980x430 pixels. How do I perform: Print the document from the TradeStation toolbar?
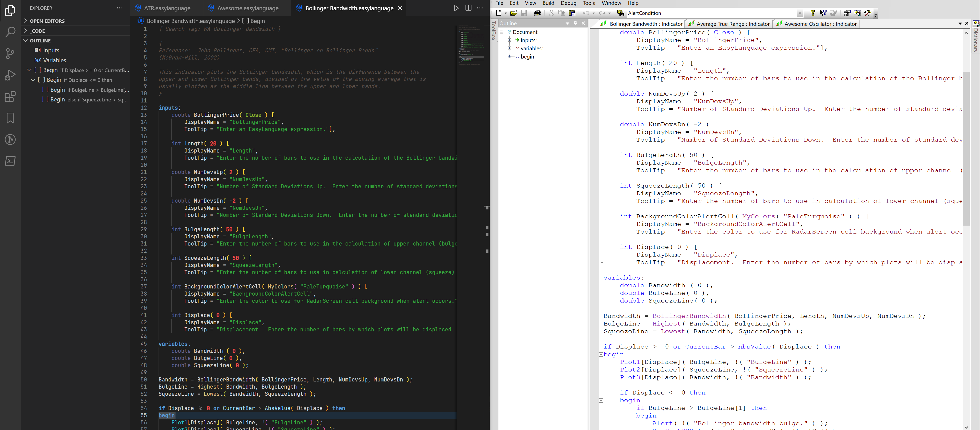[x=537, y=13]
